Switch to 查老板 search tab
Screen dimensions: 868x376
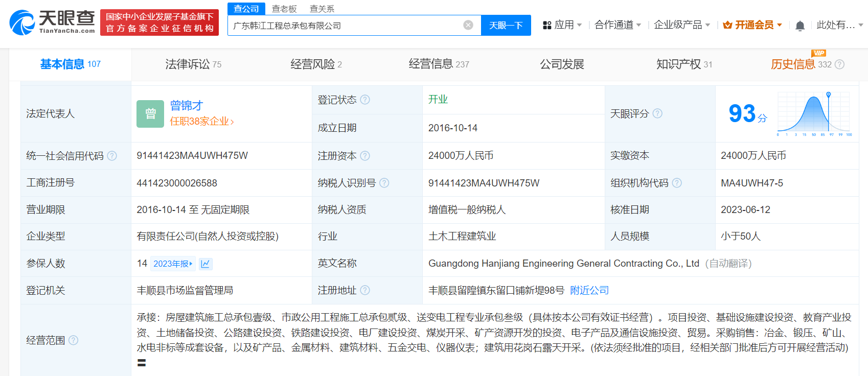pos(284,9)
